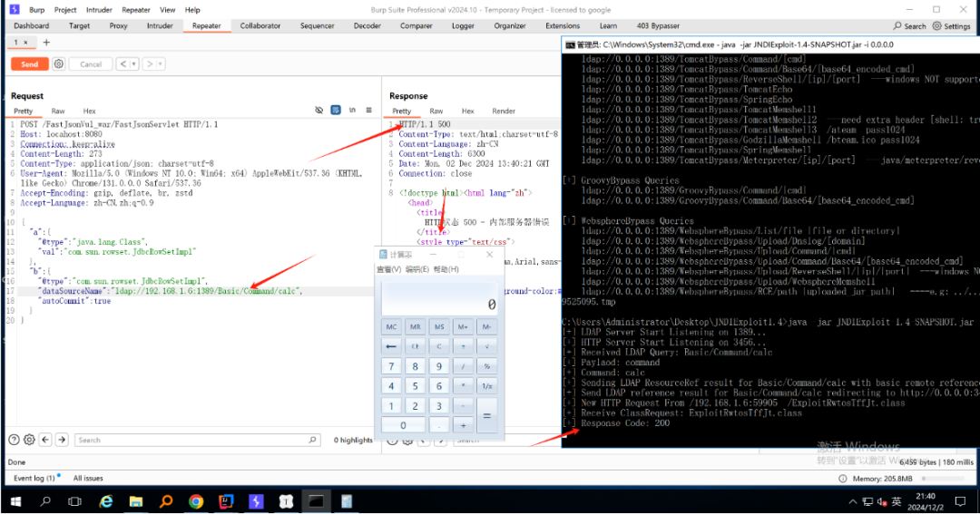Toggle hide non-printable characters eye icon in Request
The width and height of the screenshot is (980, 514).
[318, 110]
